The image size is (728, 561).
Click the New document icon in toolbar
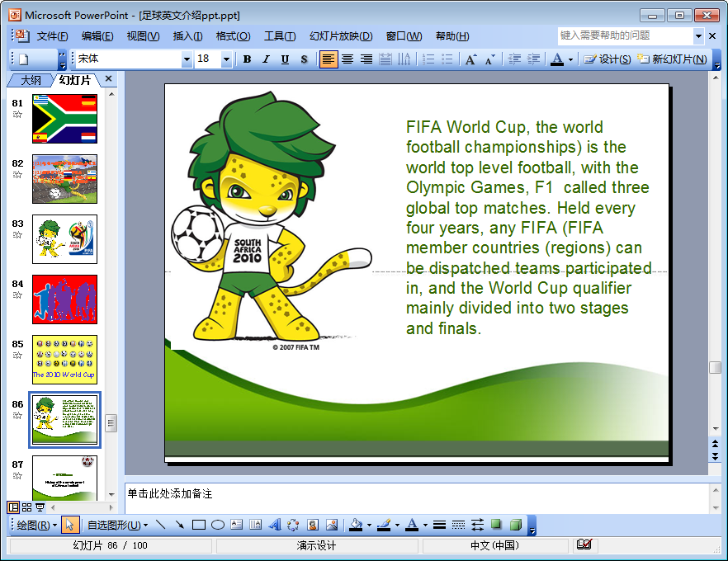[x=24, y=59]
